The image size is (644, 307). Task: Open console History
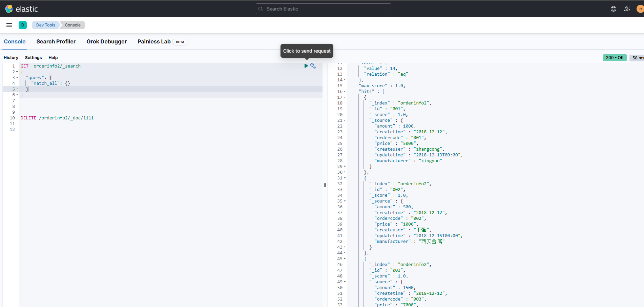click(x=11, y=58)
